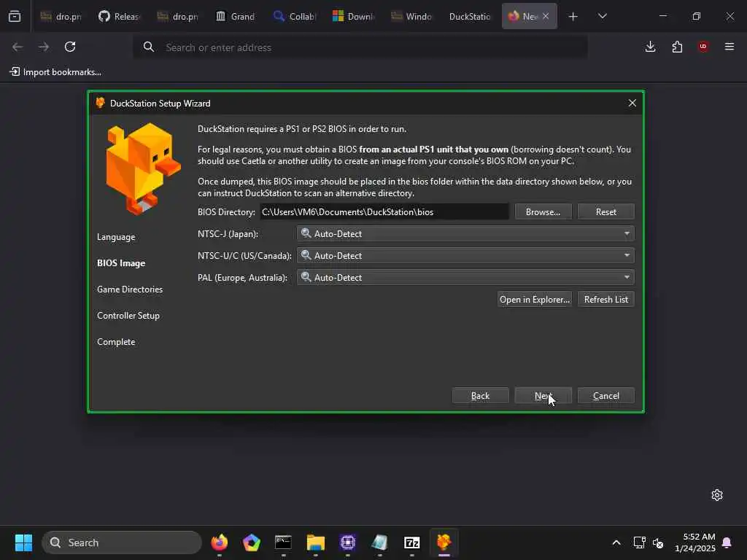Go back in browser history
747x560 pixels.
[x=18, y=47]
